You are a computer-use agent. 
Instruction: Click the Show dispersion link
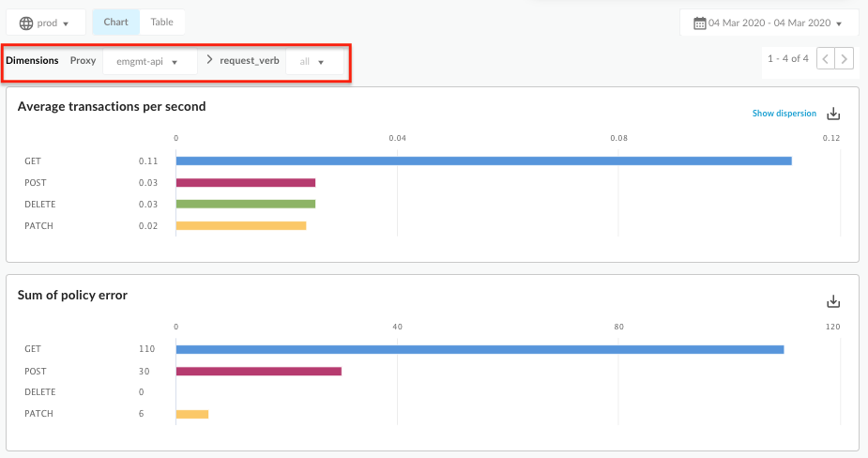(x=784, y=114)
